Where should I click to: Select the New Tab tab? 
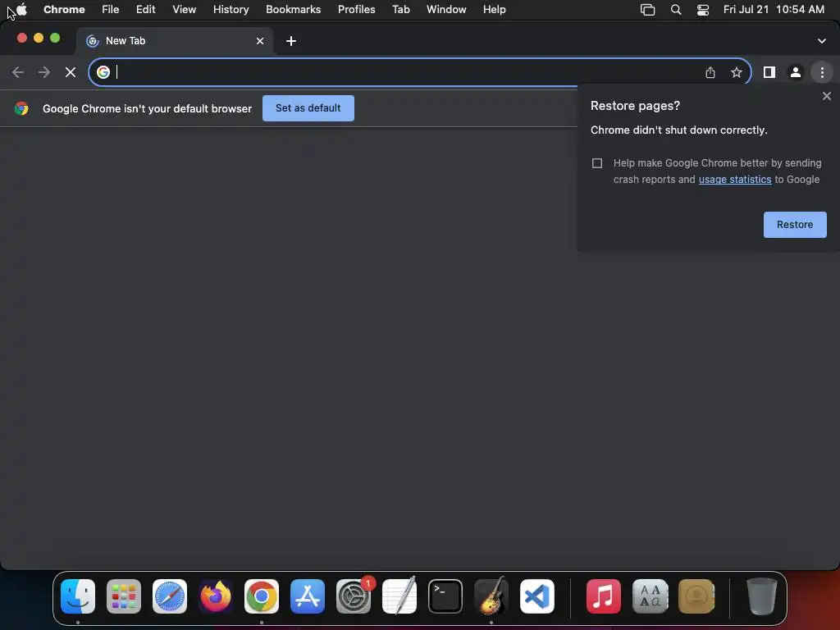(x=174, y=41)
